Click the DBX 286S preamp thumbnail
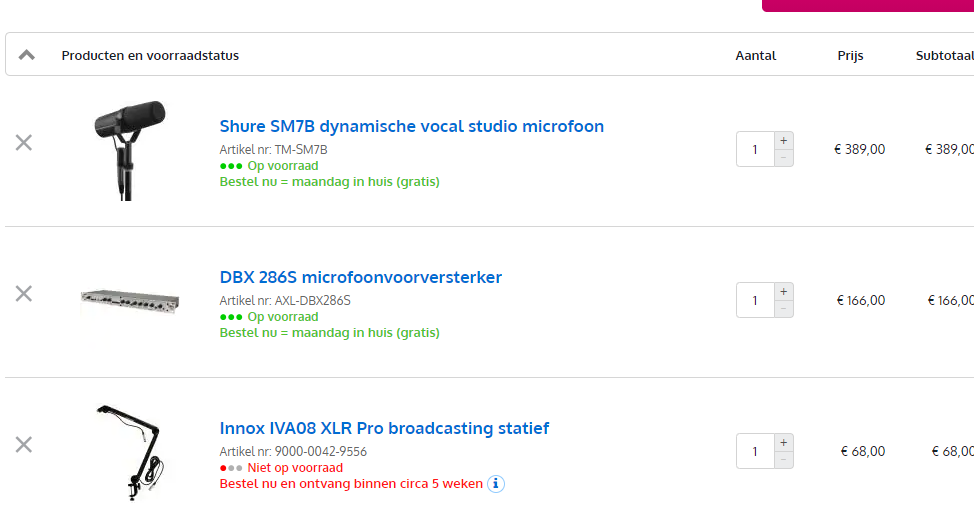The image size is (974, 524). tap(130, 298)
